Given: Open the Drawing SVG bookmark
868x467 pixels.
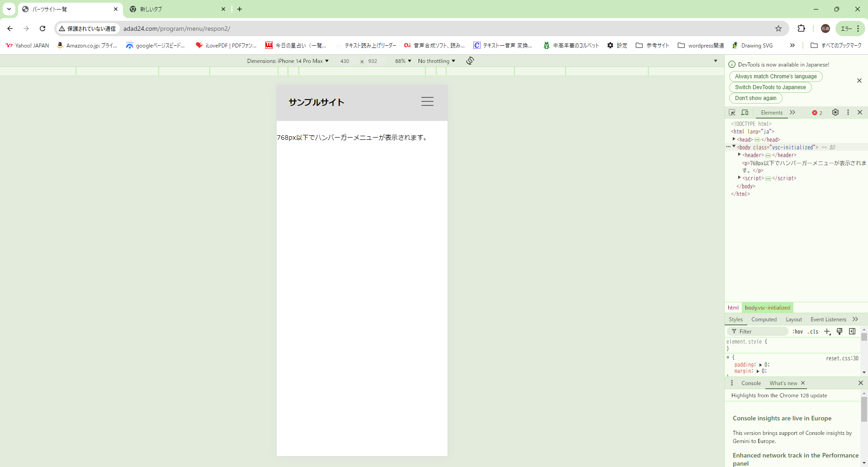Looking at the screenshot, I should 752,45.
